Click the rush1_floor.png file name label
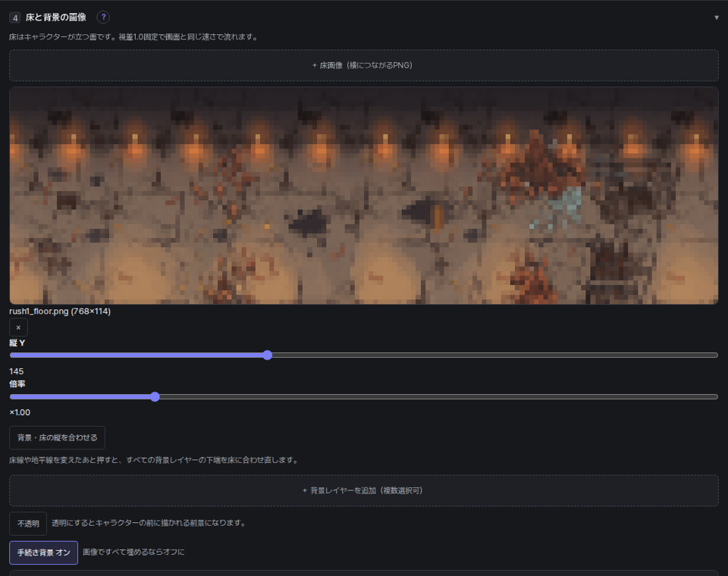The height and width of the screenshot is (576, 728). (60, 311)
